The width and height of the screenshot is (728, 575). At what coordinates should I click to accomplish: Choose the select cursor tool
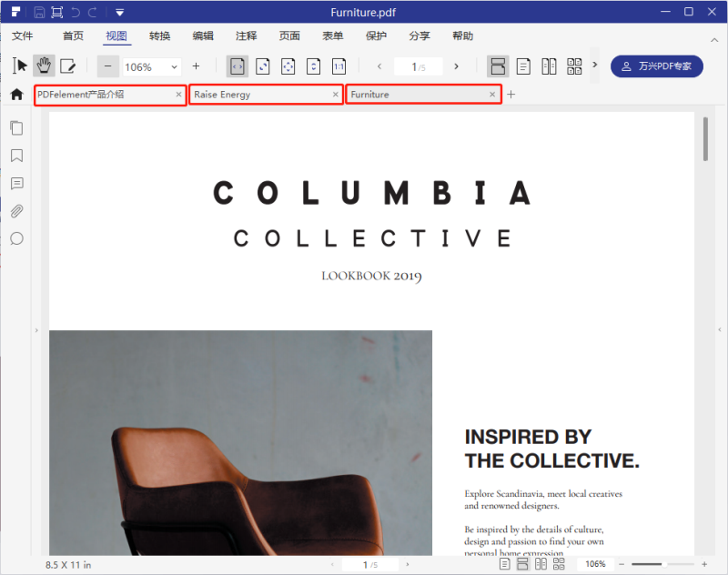[x=19, y=66]
